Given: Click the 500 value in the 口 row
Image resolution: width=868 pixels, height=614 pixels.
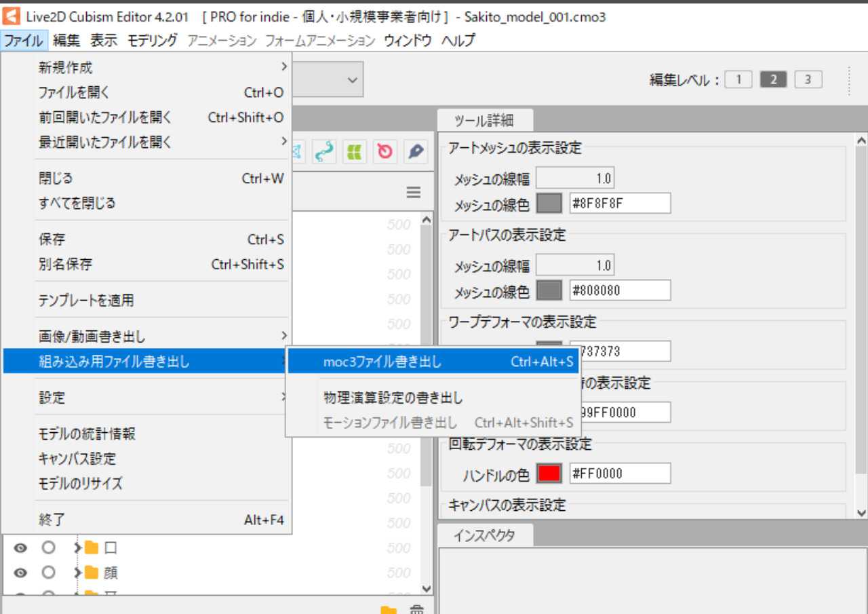Looking at the screenshot, I should [399, 548].
